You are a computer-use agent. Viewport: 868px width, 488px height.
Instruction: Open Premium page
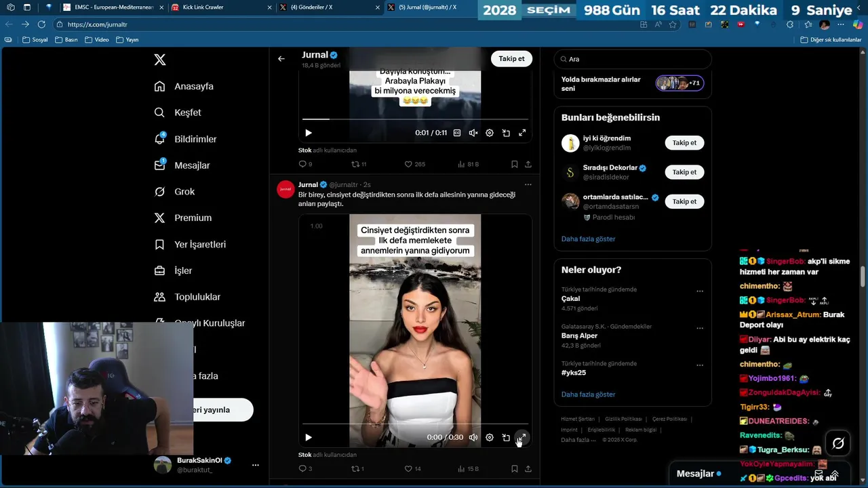182,218
